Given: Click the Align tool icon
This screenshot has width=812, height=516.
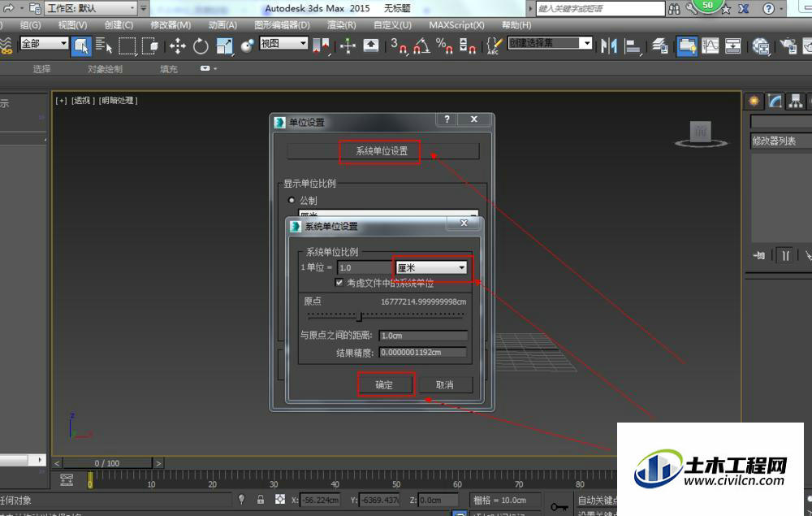Looking at the screenshot, I should point(633,46).
